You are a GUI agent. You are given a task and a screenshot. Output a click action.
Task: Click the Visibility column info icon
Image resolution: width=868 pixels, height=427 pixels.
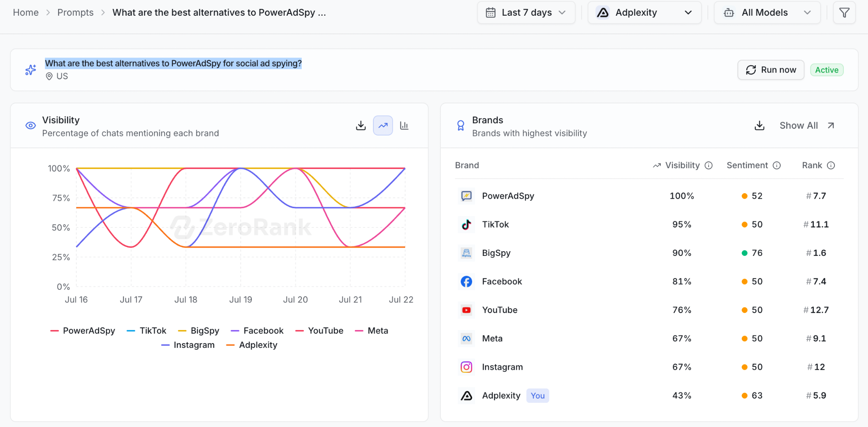[x=709, y=166]
